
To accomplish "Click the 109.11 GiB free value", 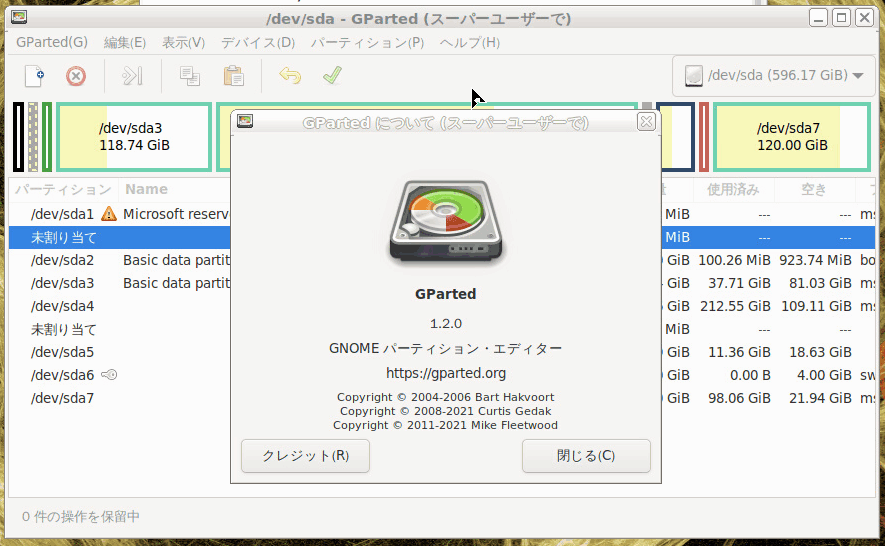I will pos(816,306).
